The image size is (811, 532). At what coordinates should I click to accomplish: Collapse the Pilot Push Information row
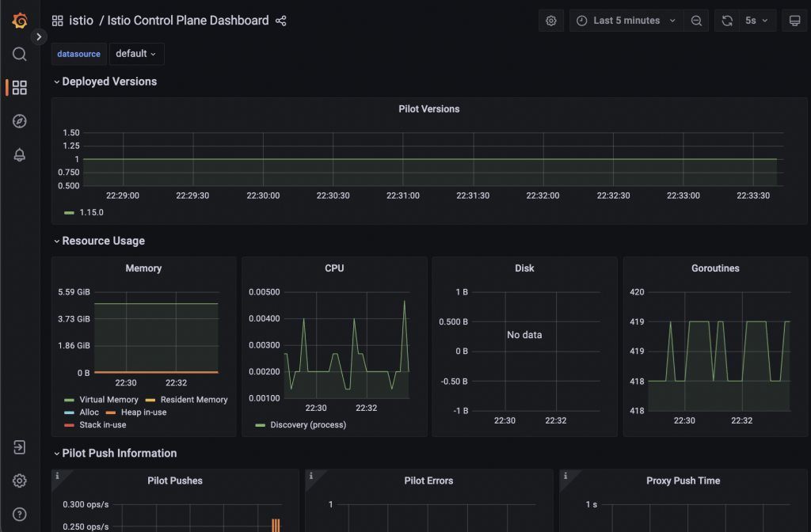click(115, 454)
